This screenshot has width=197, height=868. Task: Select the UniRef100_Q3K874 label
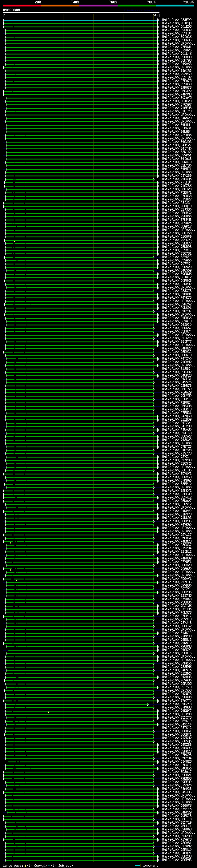[x=177, y=331]
